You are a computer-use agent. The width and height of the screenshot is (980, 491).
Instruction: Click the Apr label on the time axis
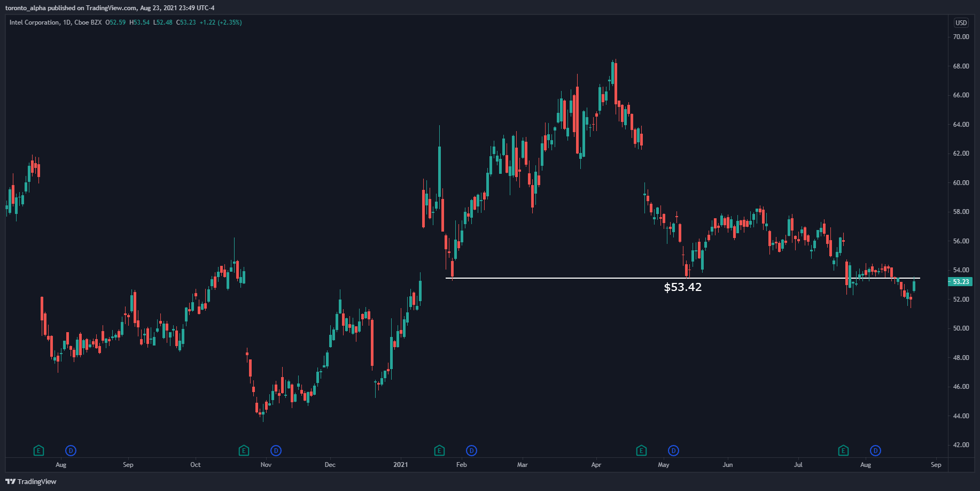(x=596, y=465)
